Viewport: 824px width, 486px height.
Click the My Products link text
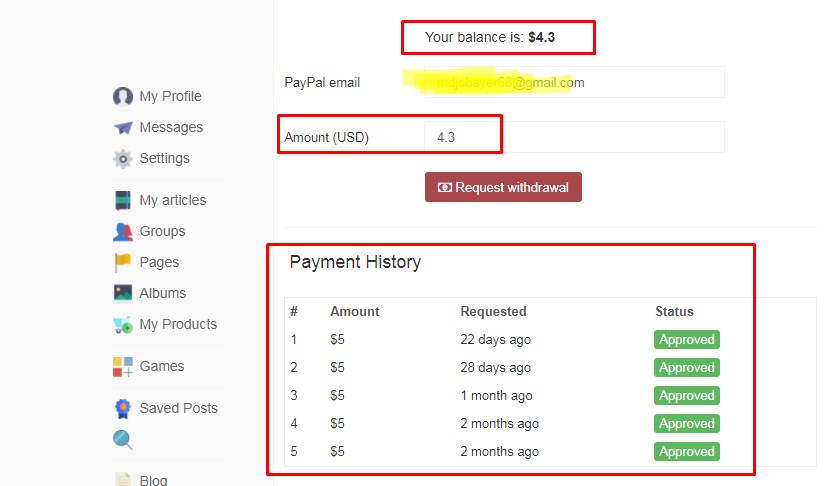178,324
